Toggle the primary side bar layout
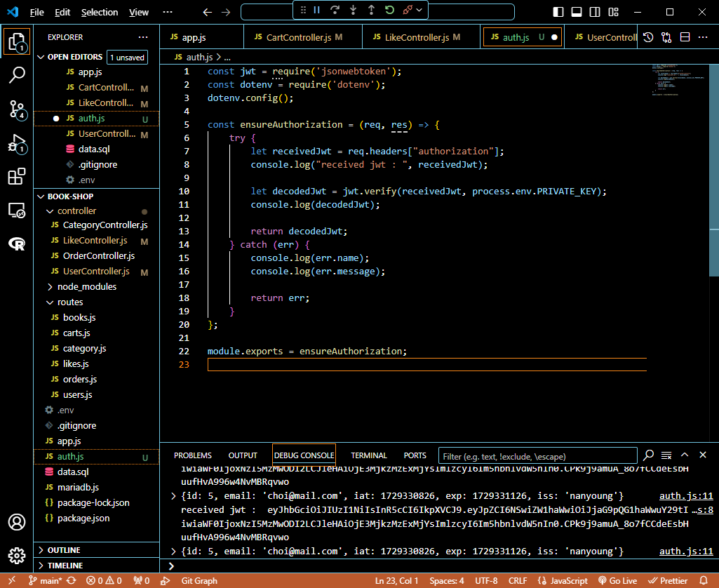 coord(558,12)
